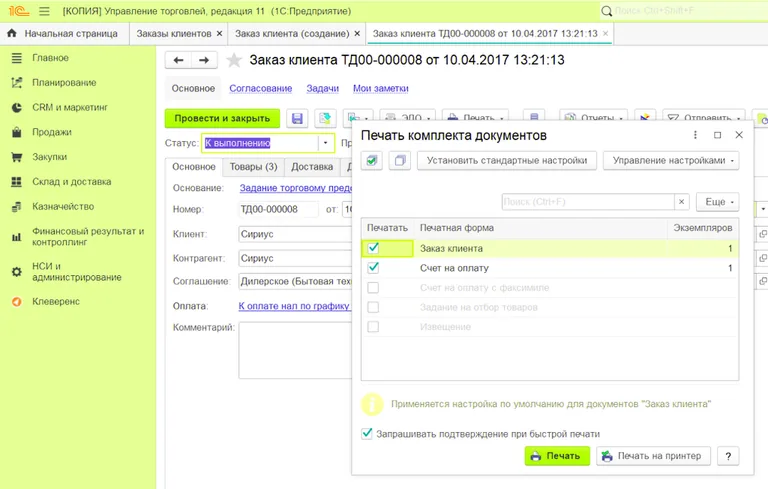Select Экземпляров cell for Счет на оплату

pos(703,268)
